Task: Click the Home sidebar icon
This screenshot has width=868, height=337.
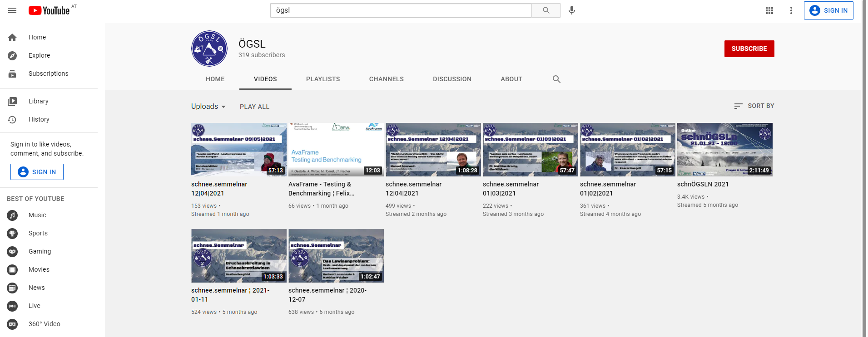Action: [12, 37]
